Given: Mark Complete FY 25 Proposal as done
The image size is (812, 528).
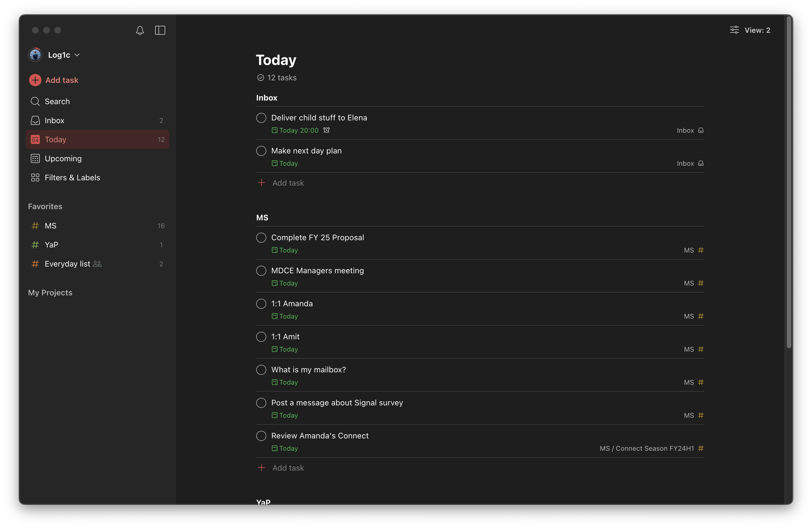Looking at the screenshot, I should [x=261, y=238].
